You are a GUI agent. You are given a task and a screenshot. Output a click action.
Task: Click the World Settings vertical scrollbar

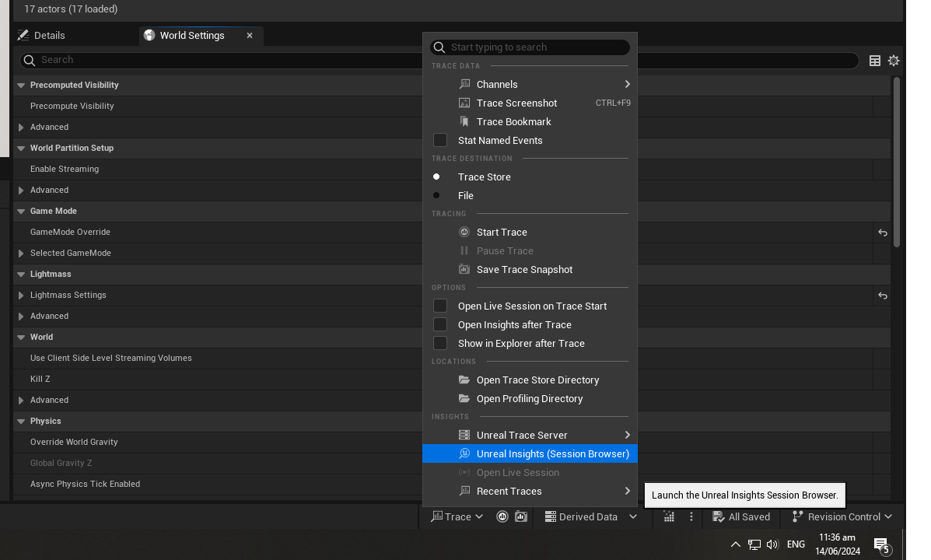pos(897,162)
